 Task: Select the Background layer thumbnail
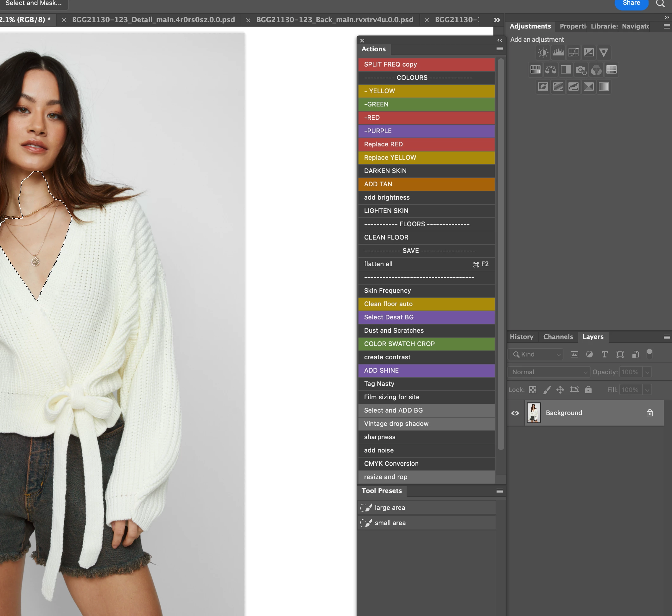(x=534, y=413)
